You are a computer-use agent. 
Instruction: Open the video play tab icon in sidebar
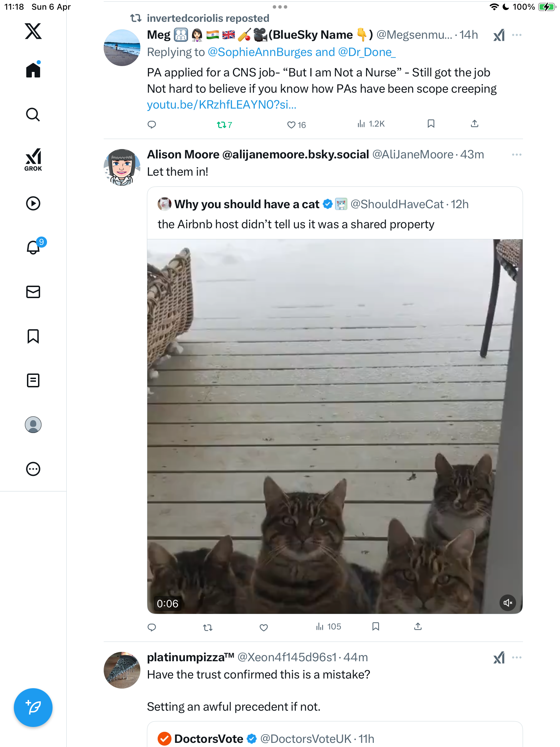point(33,203)
